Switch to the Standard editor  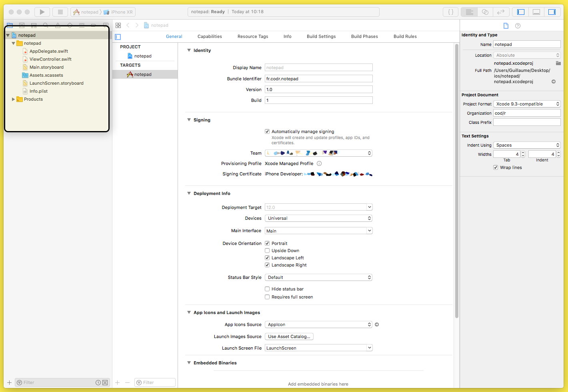[469, 12]
